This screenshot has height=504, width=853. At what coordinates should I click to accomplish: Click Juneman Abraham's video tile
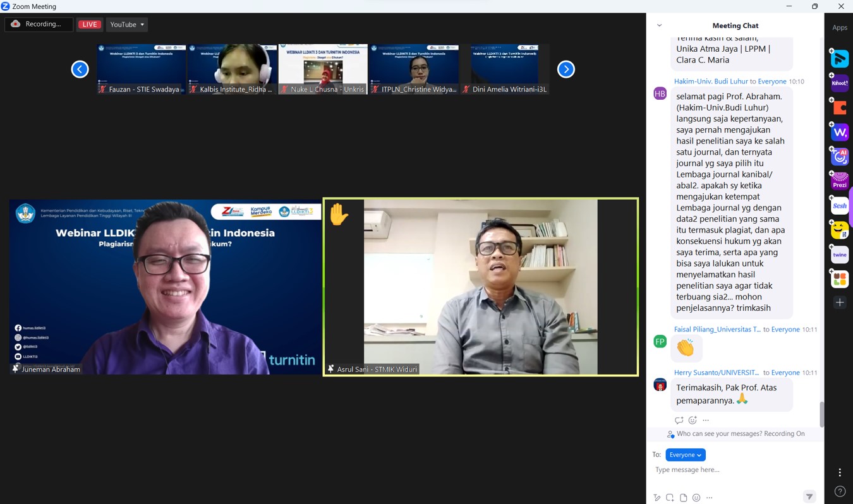click(166, 287)
